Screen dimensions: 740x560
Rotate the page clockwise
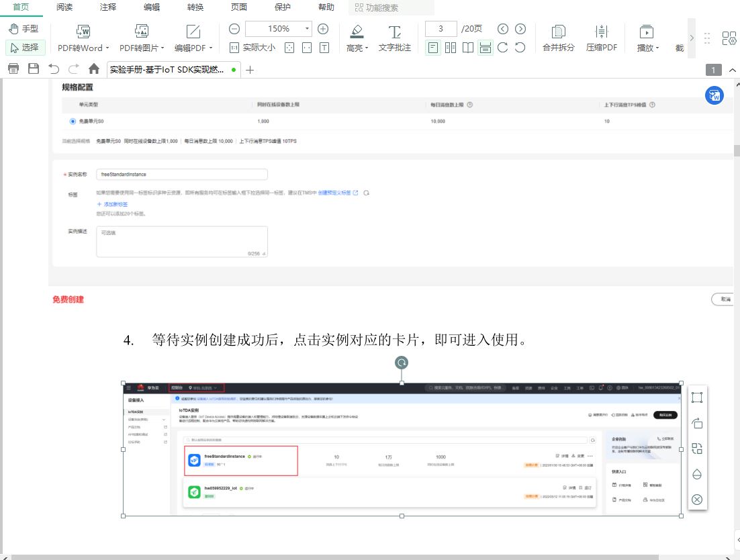click(x=502, y=48)
